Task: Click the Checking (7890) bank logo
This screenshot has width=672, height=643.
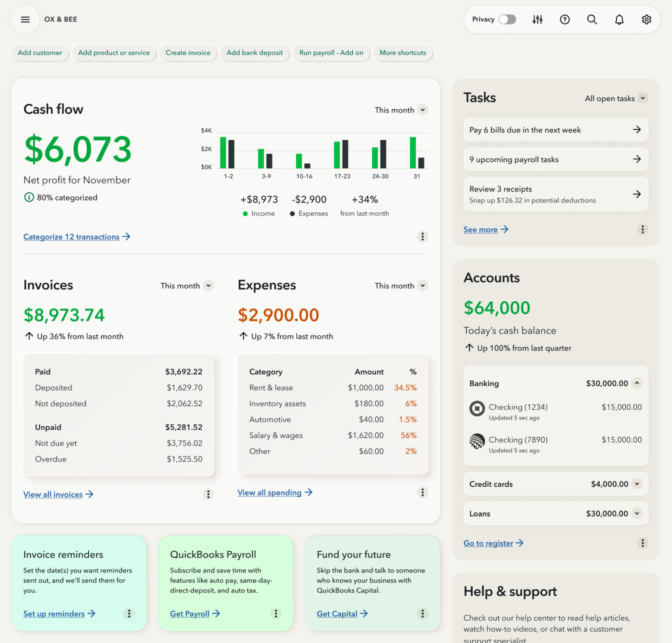Action: click(477, 441)
